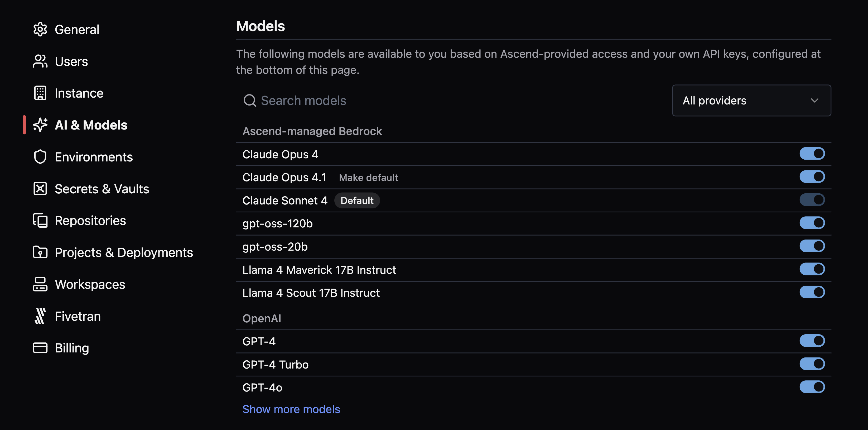
Task: Switch off Llama 4 Scout 17B Instruct
Action: [812, 292]
